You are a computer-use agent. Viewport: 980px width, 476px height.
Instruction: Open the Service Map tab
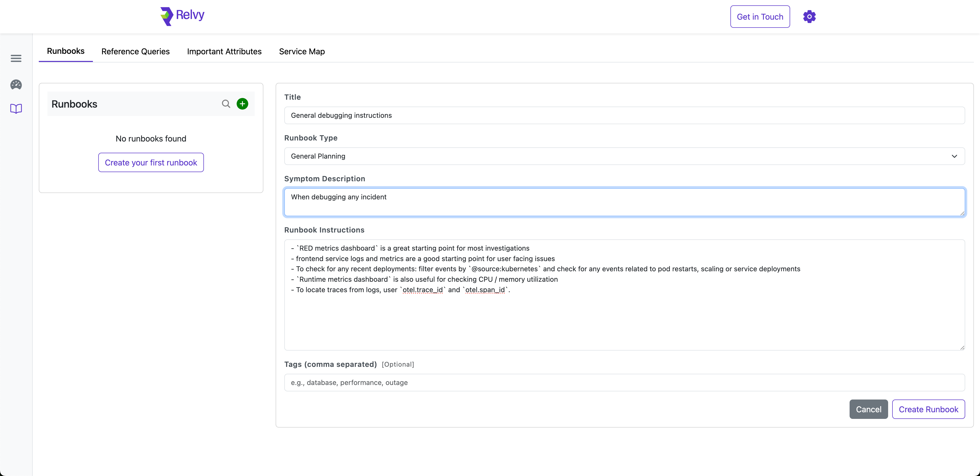pyautogui.click(x=301, y=51)
